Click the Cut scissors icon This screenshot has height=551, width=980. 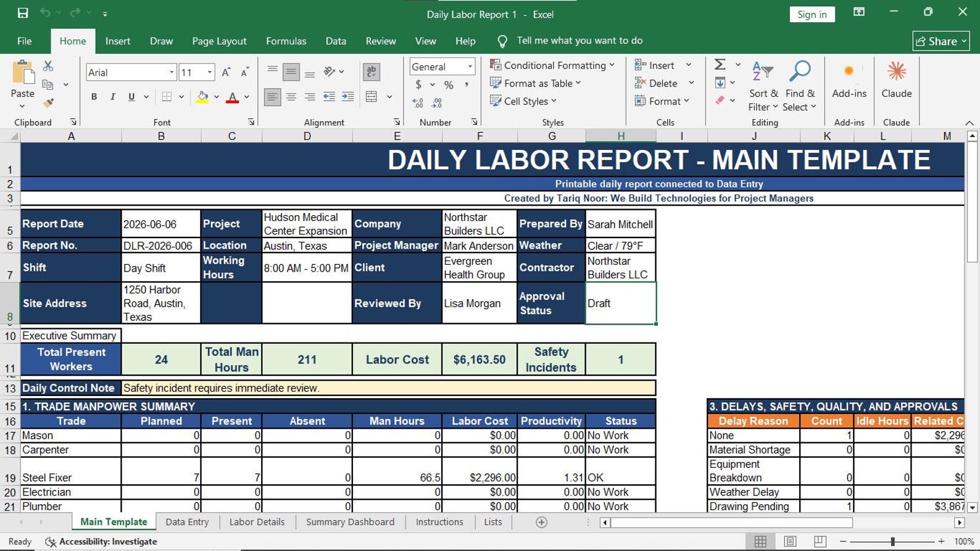click(x=48, y=65)
